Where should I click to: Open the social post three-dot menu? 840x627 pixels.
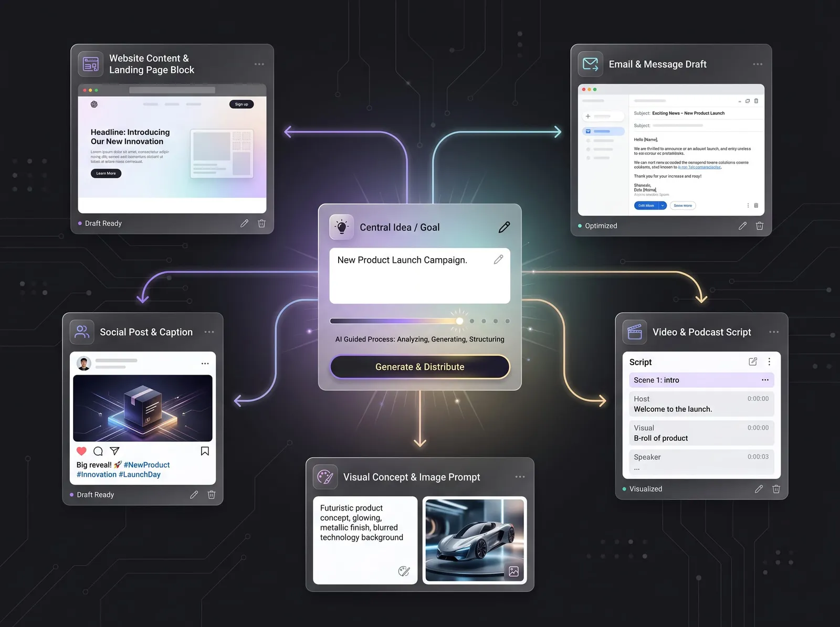(x=205, y=364)
